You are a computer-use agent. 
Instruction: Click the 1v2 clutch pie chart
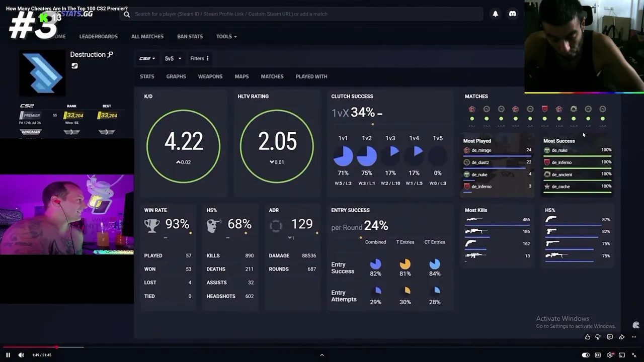point(367,156)
